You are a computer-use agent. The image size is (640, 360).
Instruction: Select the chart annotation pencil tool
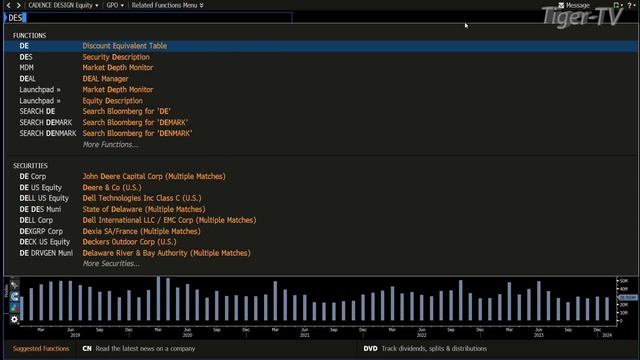pyautogui.click(x=14, y=285)
